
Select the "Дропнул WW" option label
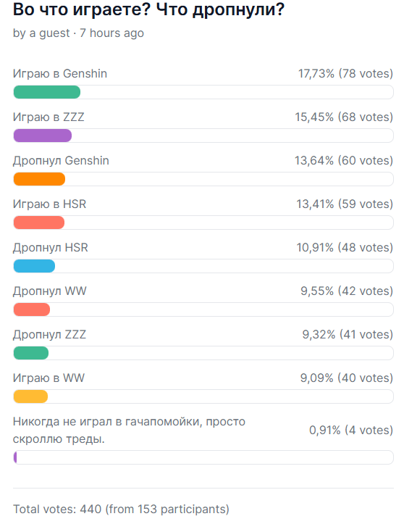point(50,291)
